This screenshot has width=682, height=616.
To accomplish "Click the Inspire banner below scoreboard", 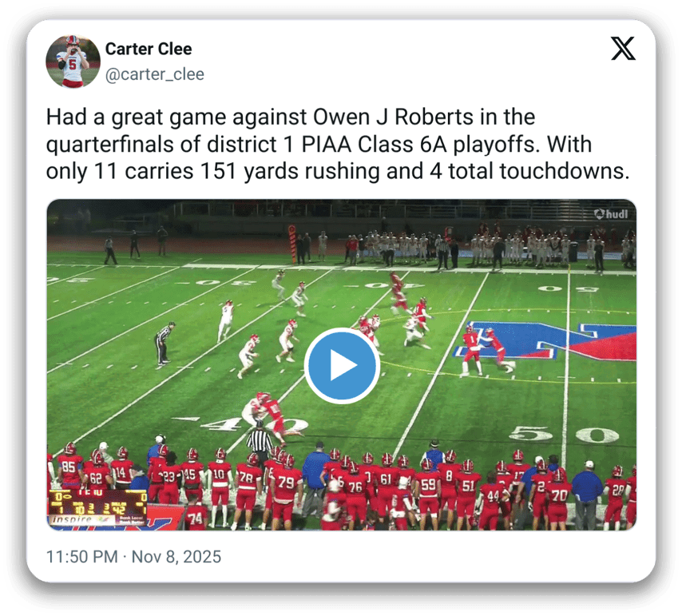I will (97, 520).
